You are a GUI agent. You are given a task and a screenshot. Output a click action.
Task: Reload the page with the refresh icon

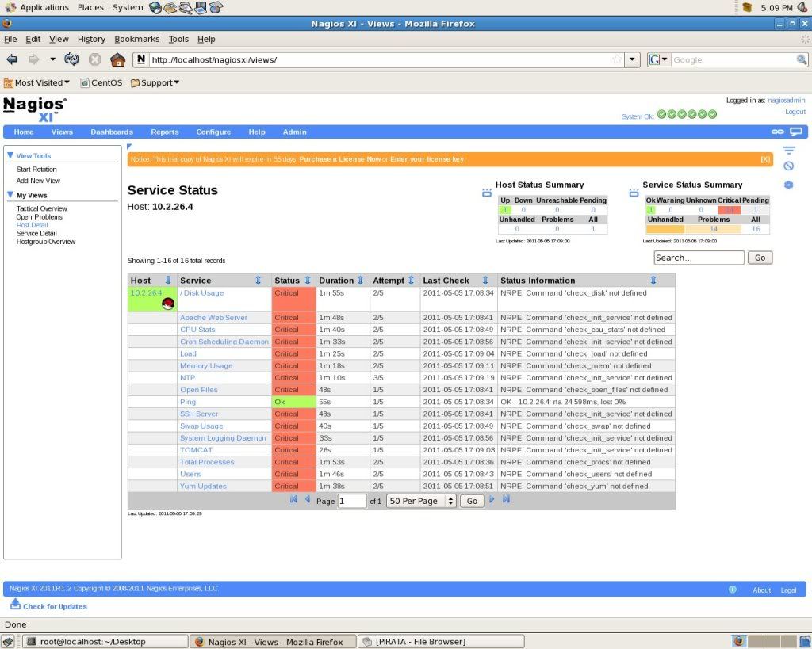(72, 59)
